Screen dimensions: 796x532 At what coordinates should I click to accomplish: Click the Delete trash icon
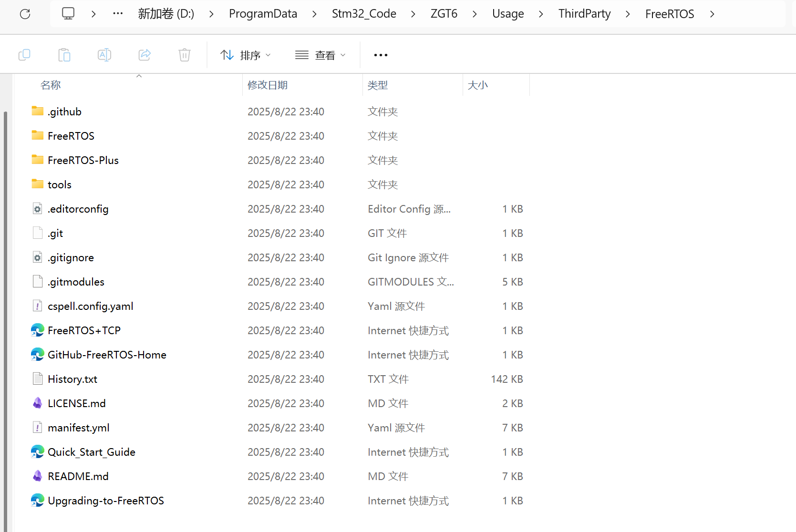(185, 55)
